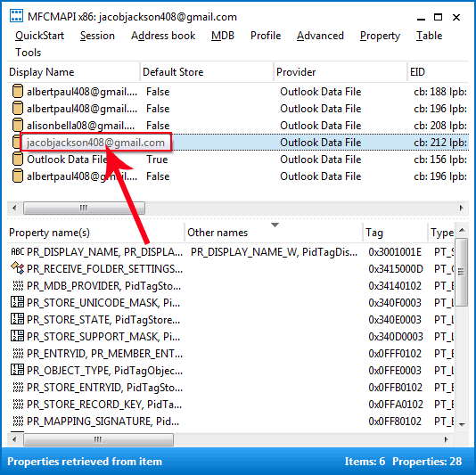Viewport: 476px width, 475px height.
Task: Click right arrow of property list horizontal scrollbar
Action: point(446,439)
